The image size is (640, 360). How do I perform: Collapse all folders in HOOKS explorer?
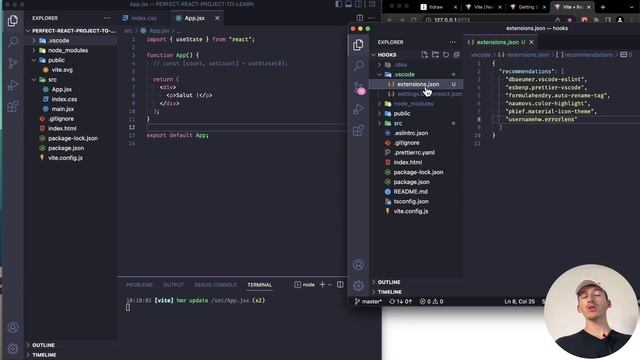coord(456,55)
